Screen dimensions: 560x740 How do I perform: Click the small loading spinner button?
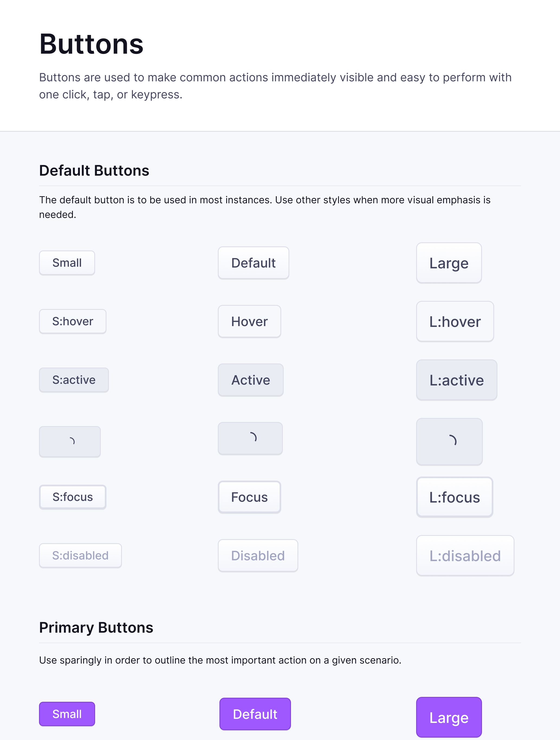pos(70,441)
